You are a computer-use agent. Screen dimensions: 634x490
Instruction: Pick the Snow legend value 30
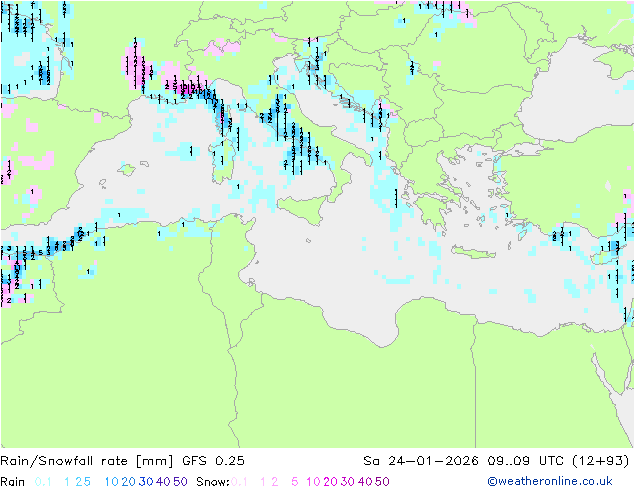(x=348, y=482)
